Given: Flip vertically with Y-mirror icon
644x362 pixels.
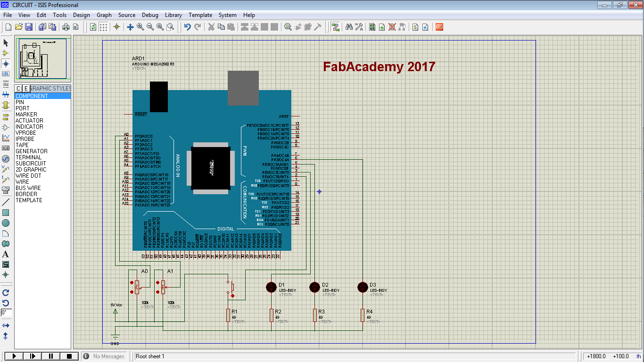Looking at the screenshot, I should pos(6,336).
